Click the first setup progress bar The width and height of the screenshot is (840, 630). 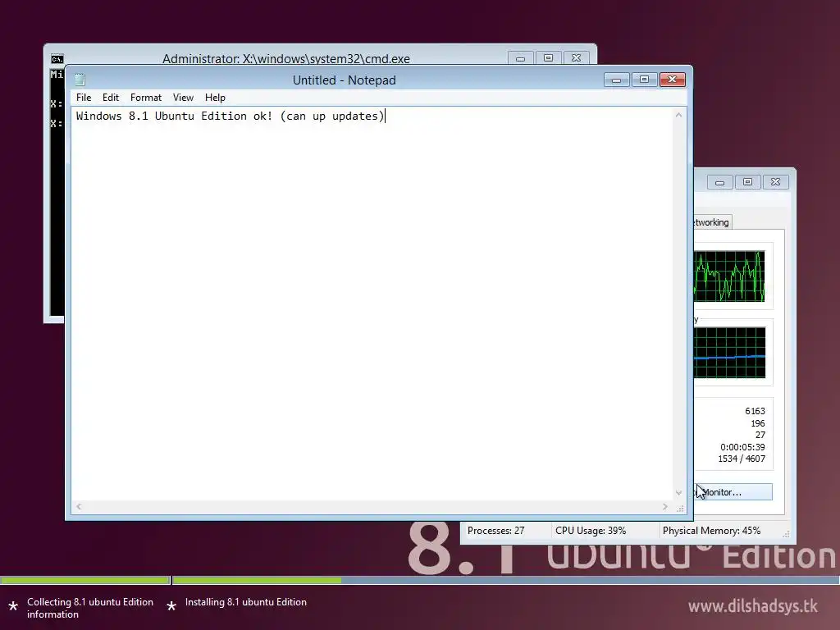tap(85, 580)
